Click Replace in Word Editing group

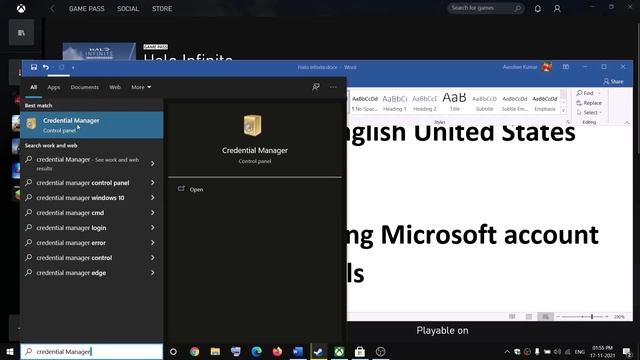[x=589, y=103]
